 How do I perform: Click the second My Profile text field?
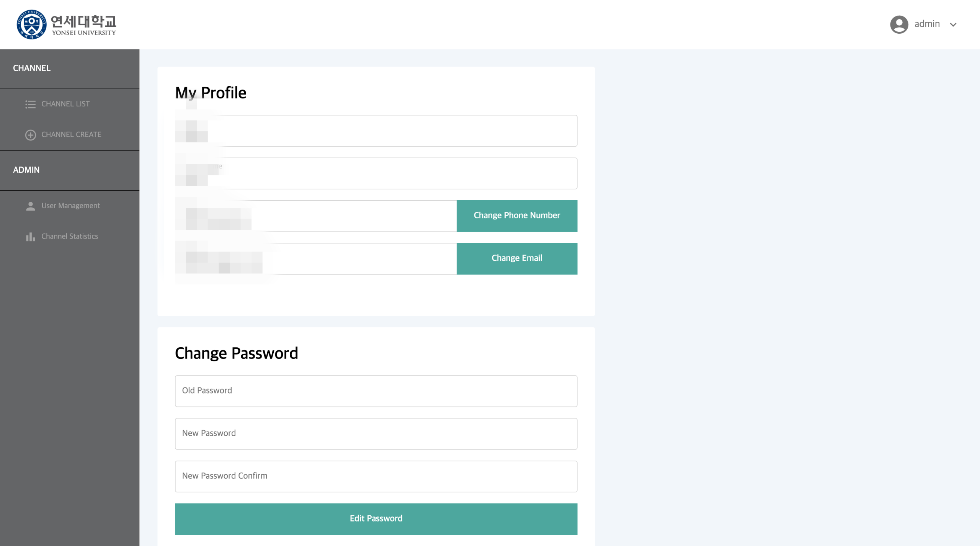[x=376, y=173]
